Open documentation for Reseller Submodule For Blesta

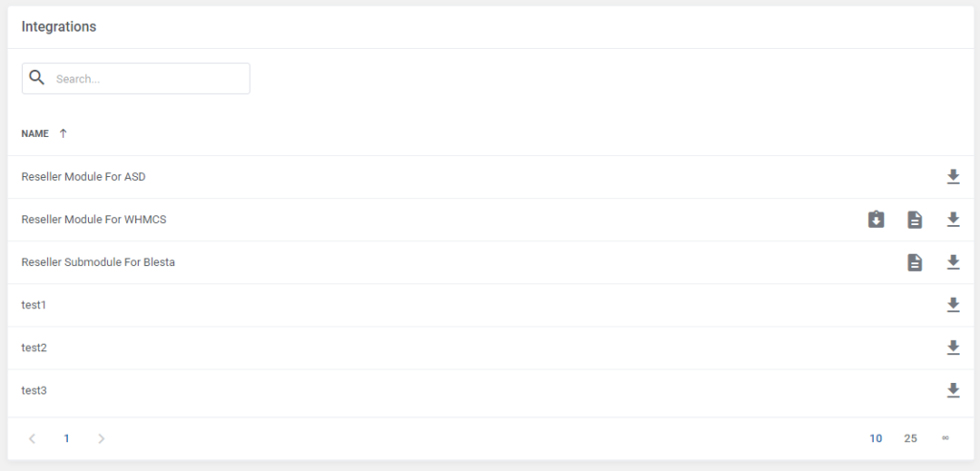click(x=914, y=262)
